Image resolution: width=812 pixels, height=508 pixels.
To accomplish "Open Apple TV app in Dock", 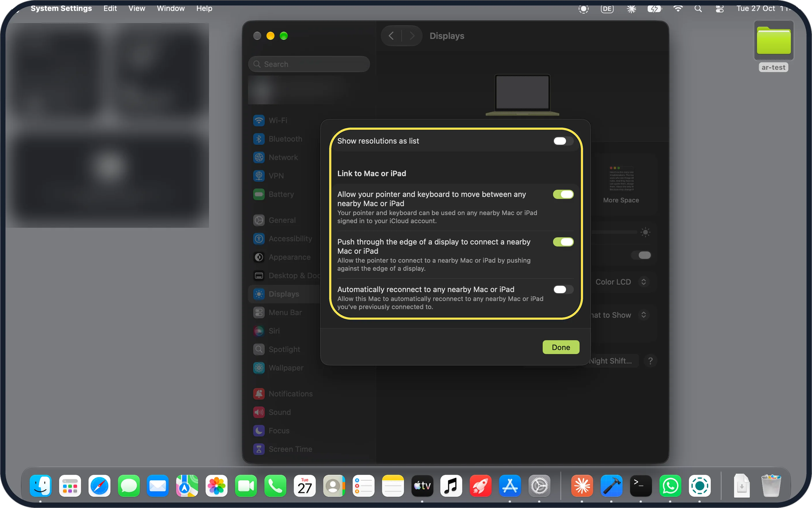I will click(422, 486).
